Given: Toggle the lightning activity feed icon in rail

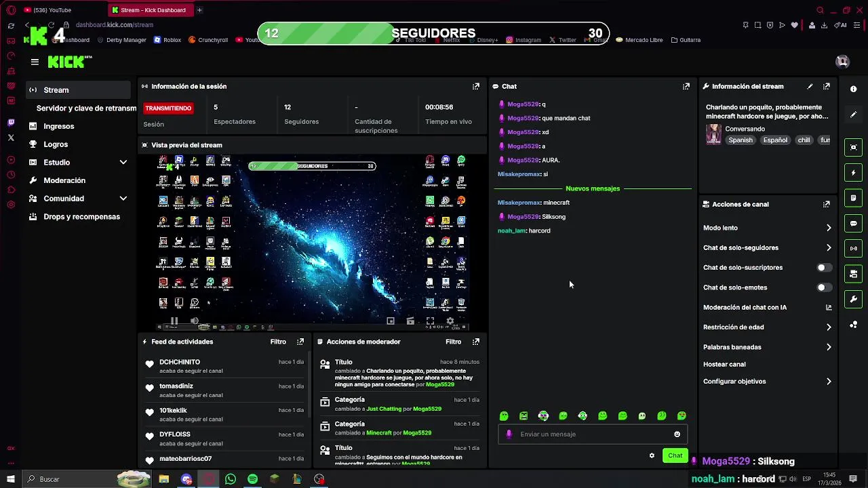Looking at the screenshot, I should [854, 173].
